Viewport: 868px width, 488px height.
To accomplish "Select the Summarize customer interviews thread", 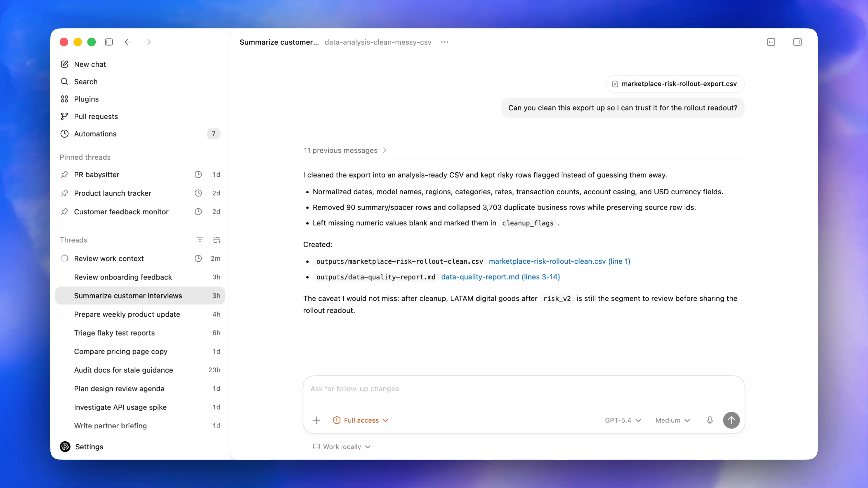I will tap(140, 296).
